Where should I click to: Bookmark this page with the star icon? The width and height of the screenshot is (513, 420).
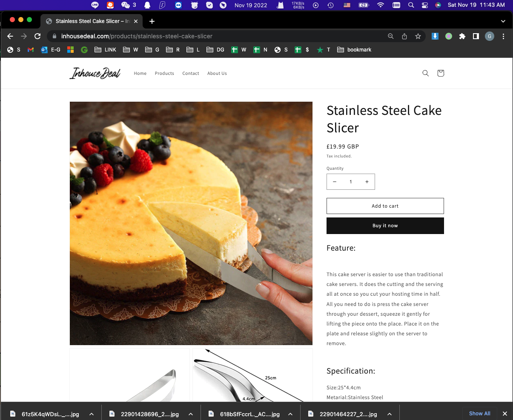click(418, 36)
